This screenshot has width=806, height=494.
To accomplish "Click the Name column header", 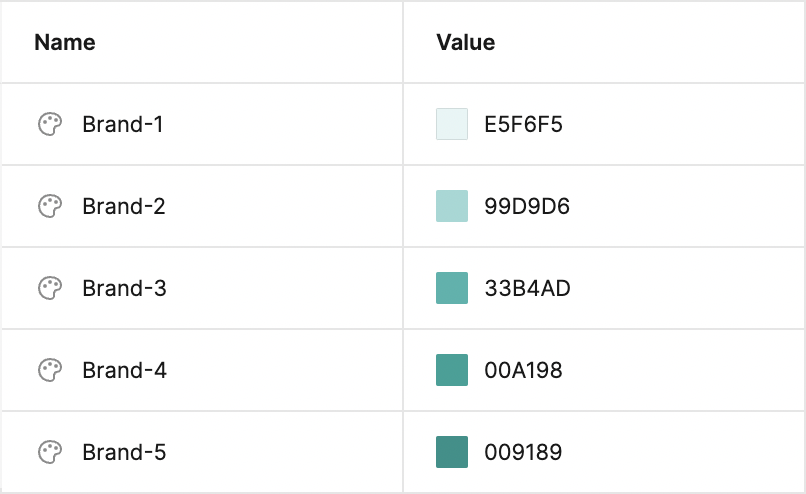I will click(x=65, y=43).
